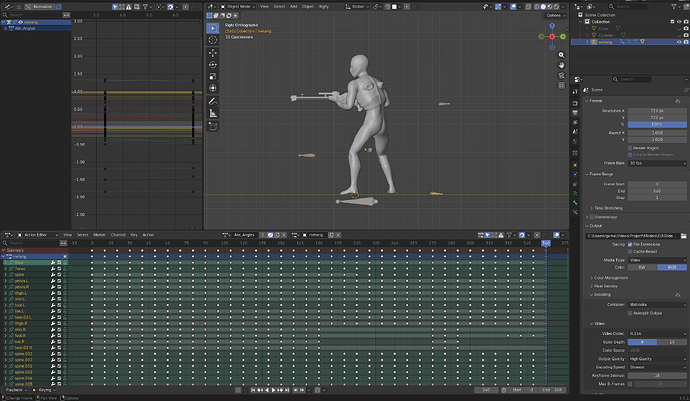This screenshot has height=401, width=690.
Task: Open the Frame Rate dropdown
Action: (x=657, y=163)
